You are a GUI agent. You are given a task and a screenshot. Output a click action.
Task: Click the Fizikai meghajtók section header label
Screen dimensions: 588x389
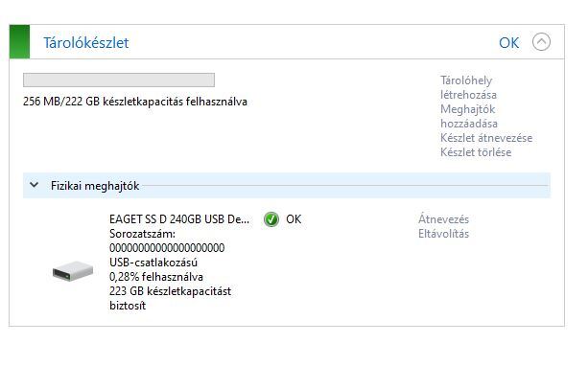(95, 185)
